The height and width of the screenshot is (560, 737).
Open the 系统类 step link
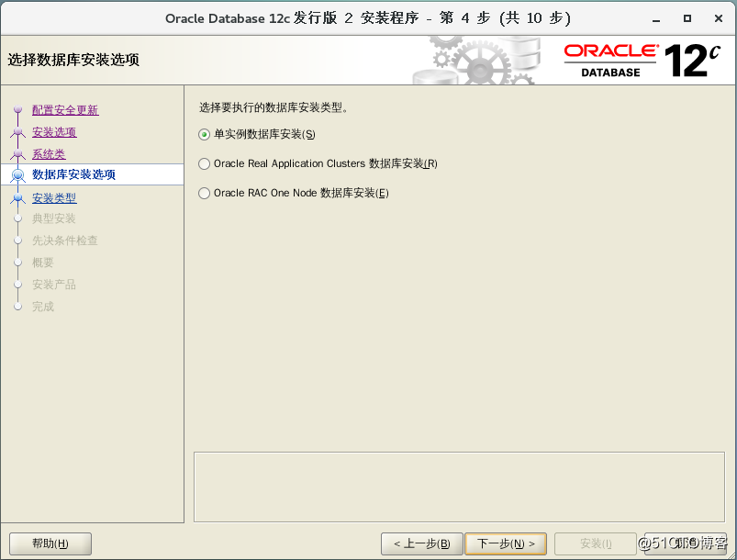click(x=49, y=154)
